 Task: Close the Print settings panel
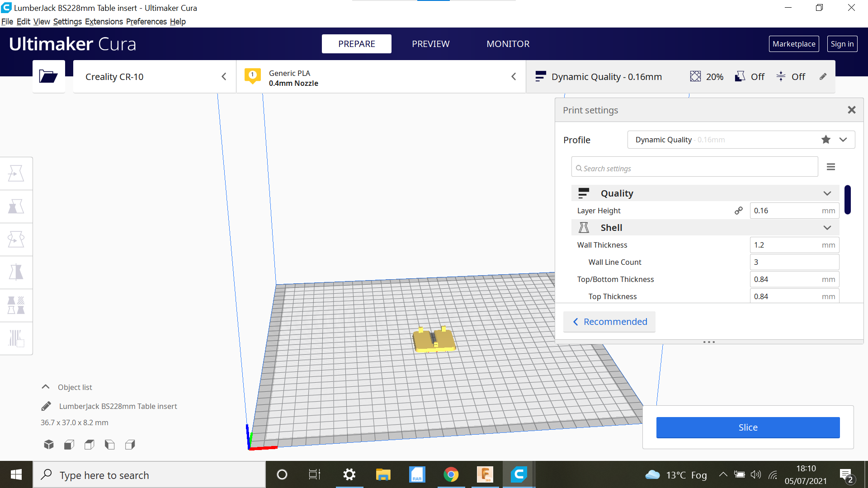(852, 110)
